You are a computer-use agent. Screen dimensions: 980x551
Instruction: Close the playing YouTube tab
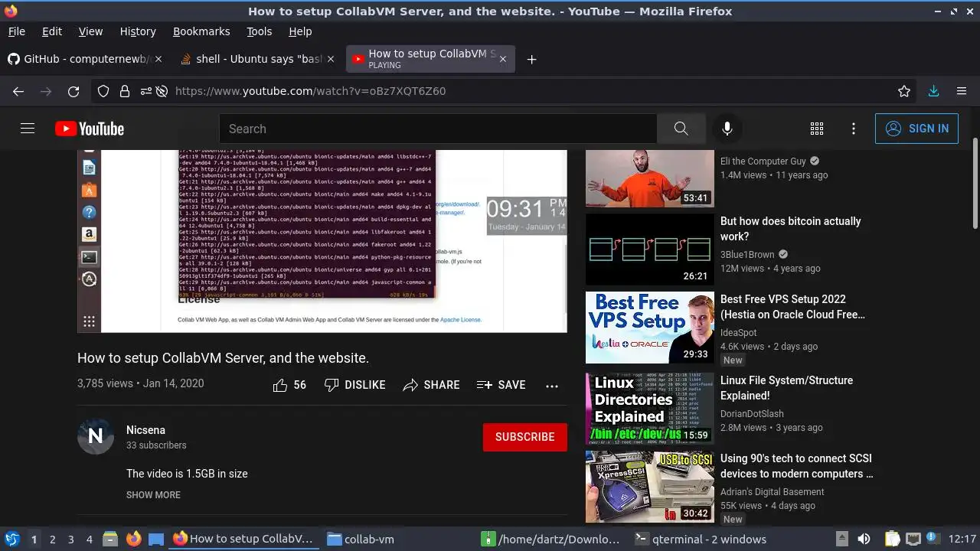tap(502, 59)
